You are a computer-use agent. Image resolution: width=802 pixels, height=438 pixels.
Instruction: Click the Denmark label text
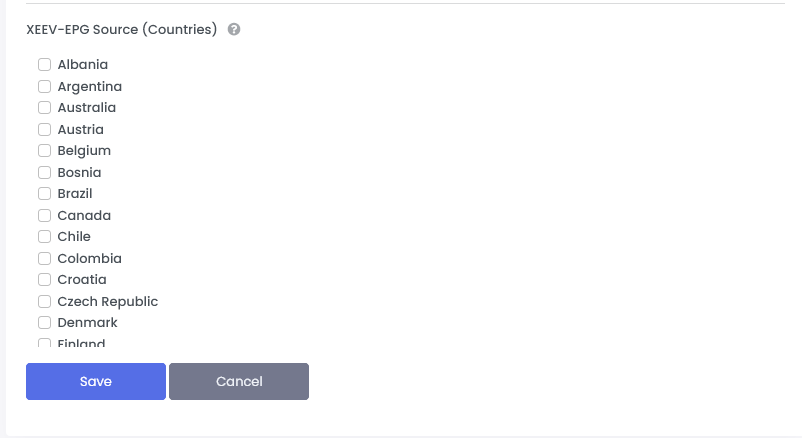click(x=88, y=323)
